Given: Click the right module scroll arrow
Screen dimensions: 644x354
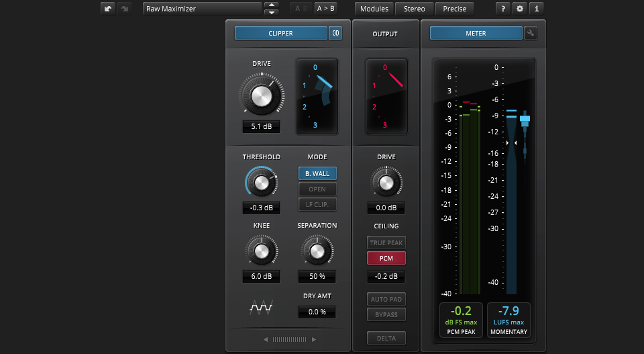Looking at the screenshot, I should 314,340.
